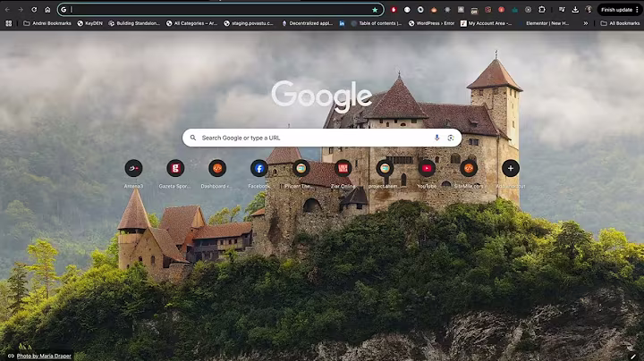The width and height of the screenshot is (644, 361).
Task: Open the Extensions puzzle-piece menu
Action: 542,10
